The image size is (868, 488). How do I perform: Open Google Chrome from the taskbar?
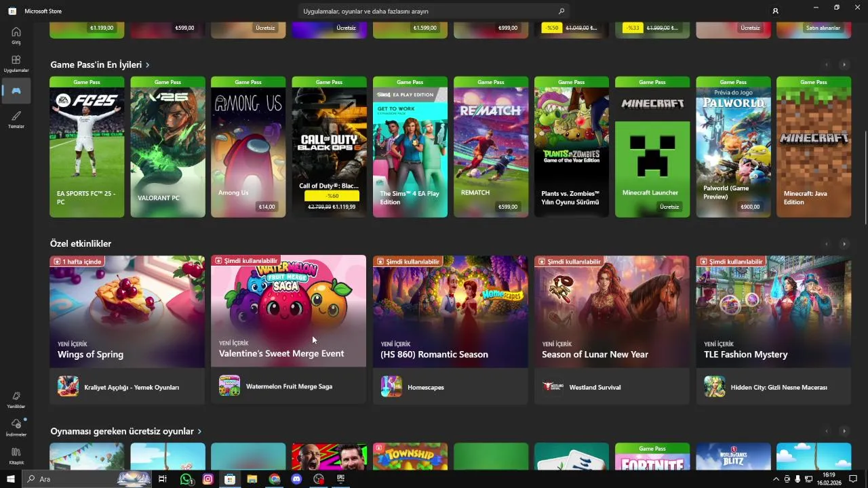(274, 479)
